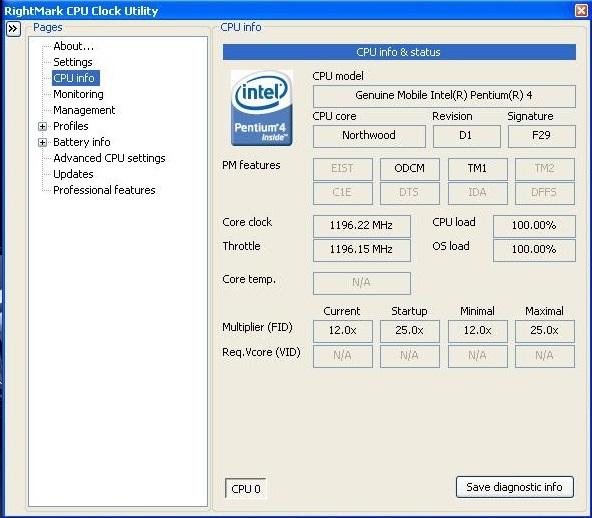Click the Core temp. N/A field
Image resolution: width=592 pixels, height=518 pixels.
[x=361, y=283]
